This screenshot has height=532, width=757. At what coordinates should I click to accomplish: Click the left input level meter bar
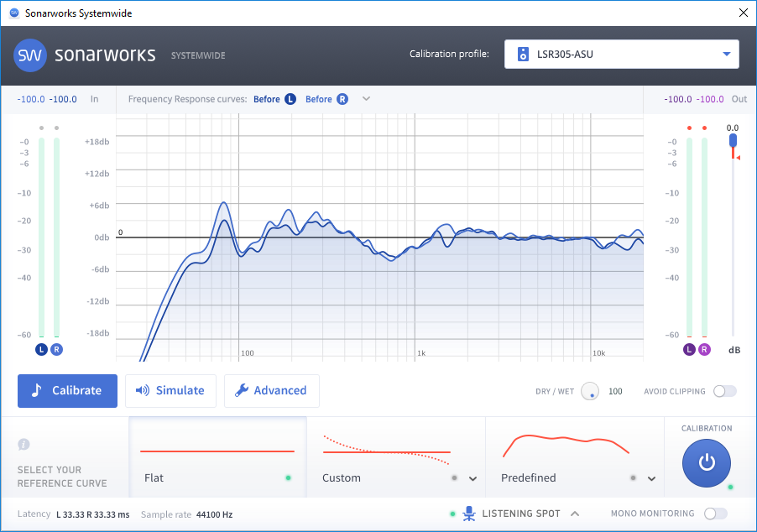pyautogui.click(x=41, y=237)
